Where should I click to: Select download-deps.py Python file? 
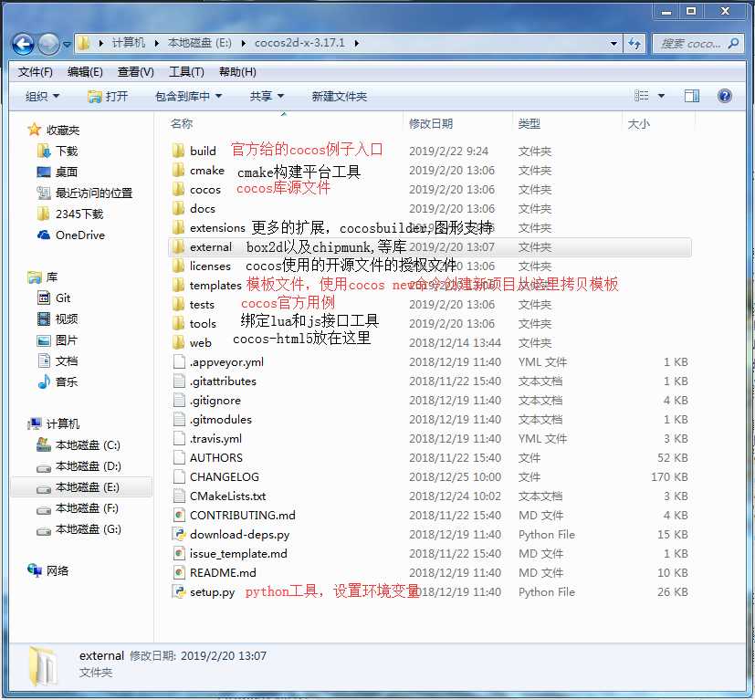coord(231,535)
